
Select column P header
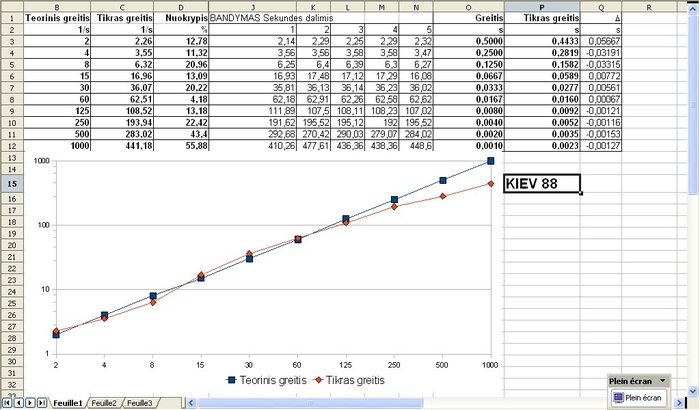click(544, 6)
